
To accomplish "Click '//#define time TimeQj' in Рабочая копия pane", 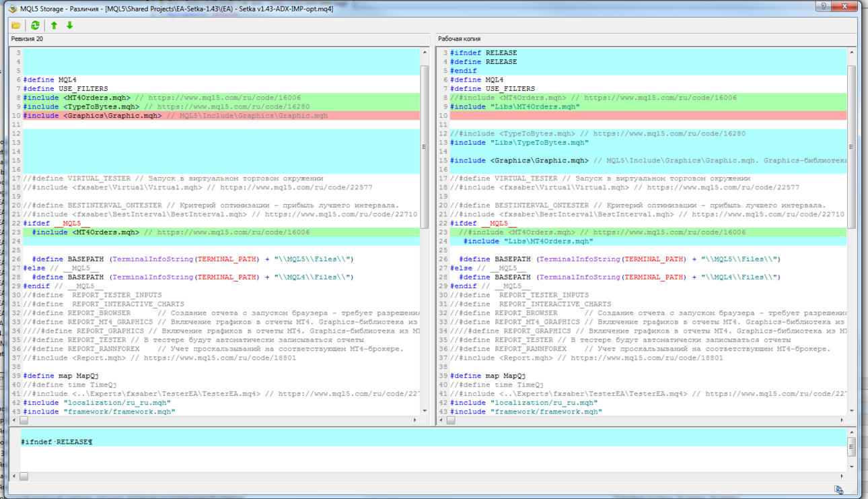I will point(497,385).
